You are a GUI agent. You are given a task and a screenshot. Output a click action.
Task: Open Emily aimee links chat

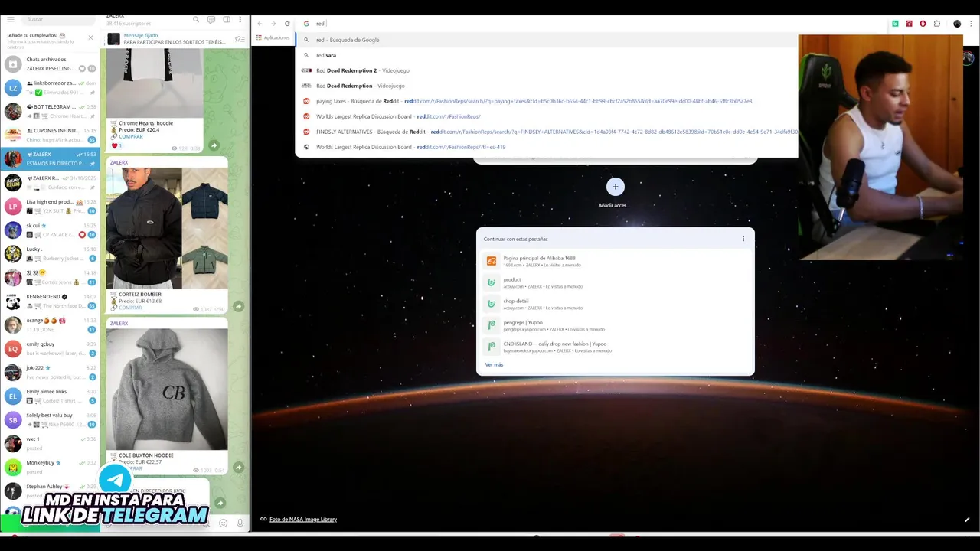50,396
